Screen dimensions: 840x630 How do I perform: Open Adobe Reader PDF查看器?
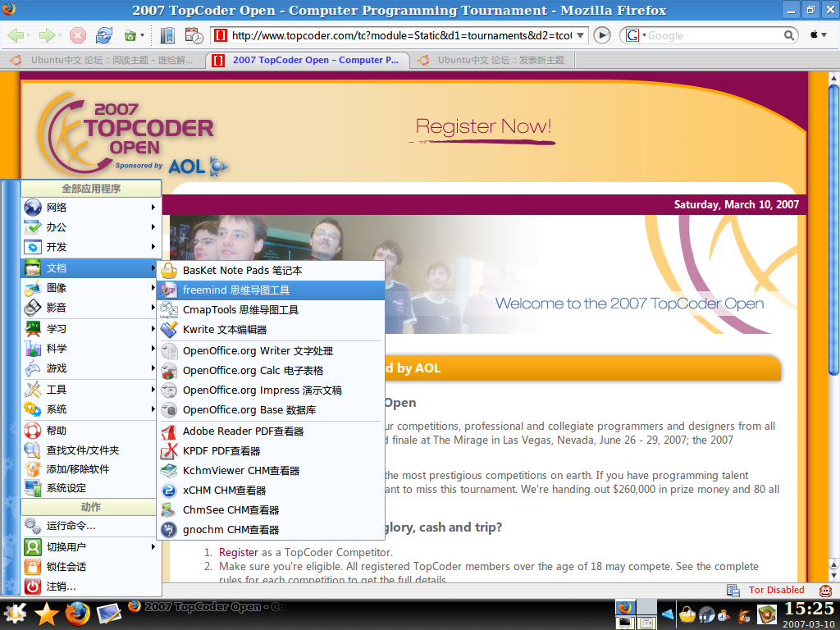[271, 431]
